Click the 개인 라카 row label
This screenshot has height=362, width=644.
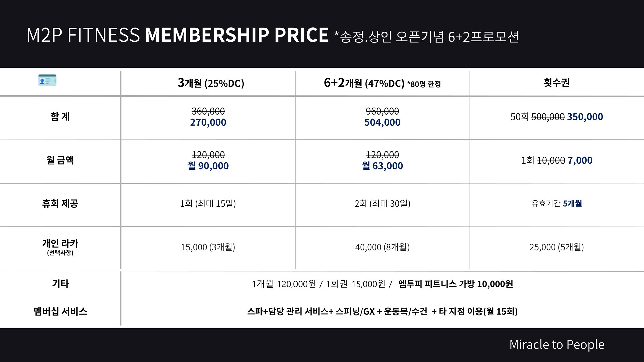(60, 243)
